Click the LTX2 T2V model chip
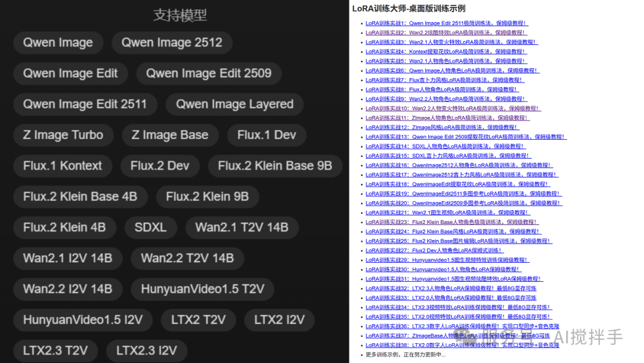 tap(199, 320)
